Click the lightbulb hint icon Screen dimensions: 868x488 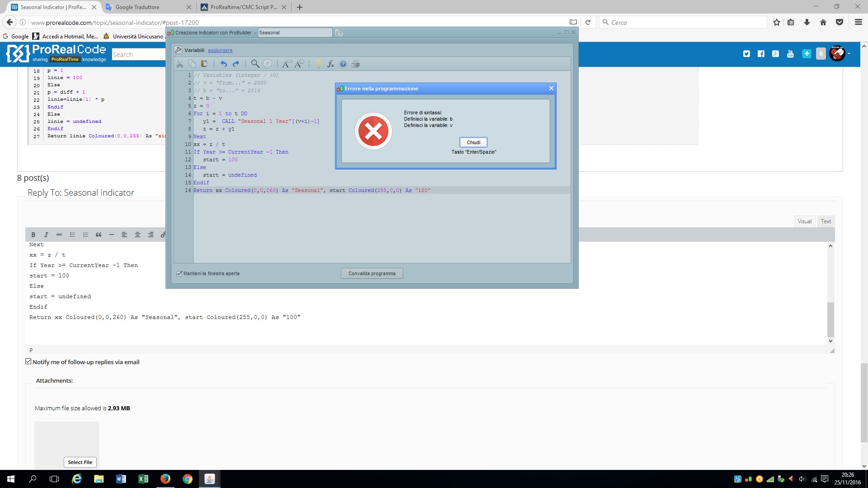318,64
